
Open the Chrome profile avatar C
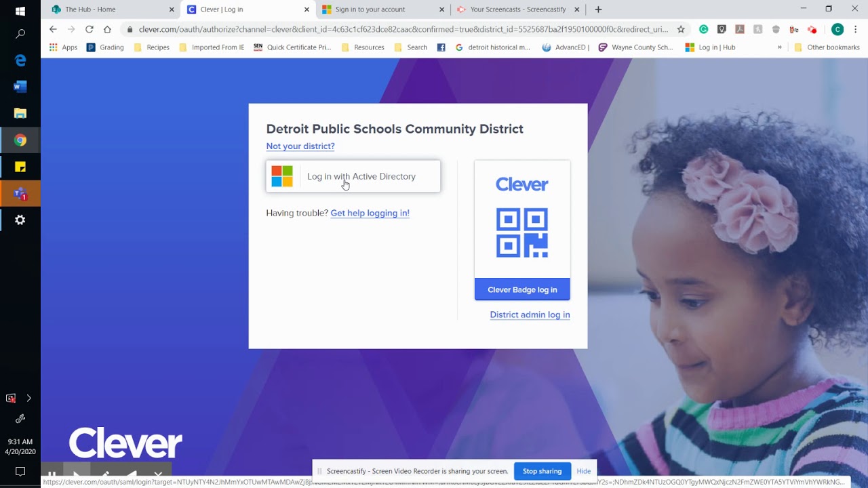coord(837,29)
